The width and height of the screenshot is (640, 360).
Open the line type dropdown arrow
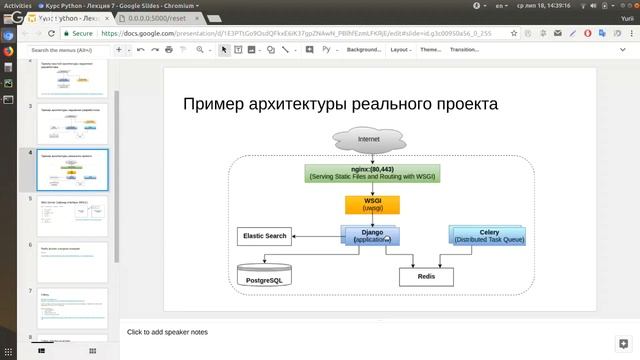click(x=295, y=50)
